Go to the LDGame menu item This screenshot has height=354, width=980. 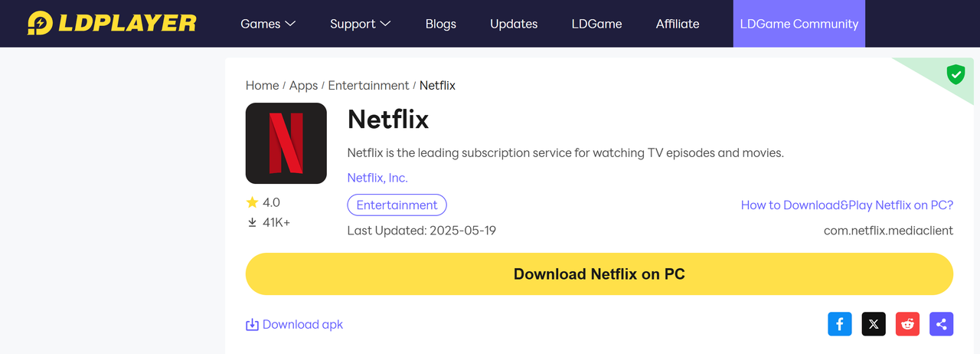pos(596,24)
